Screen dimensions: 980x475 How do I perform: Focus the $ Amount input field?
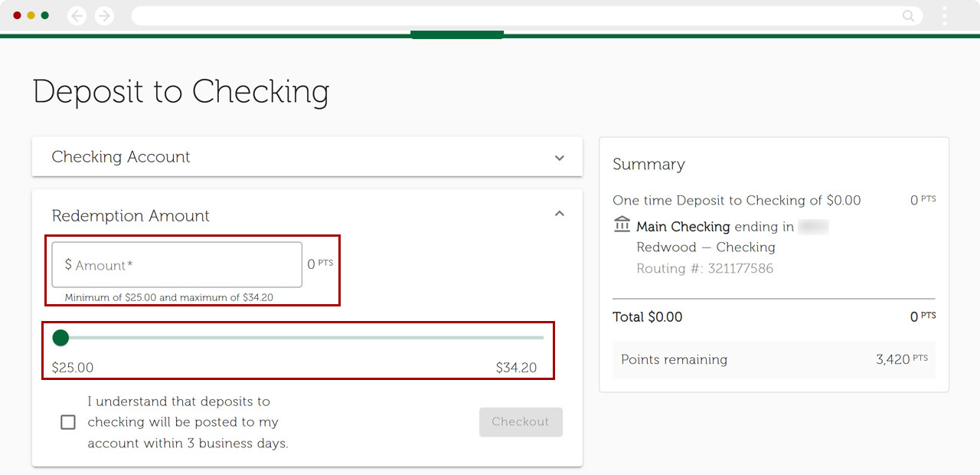(x=177, y=265)
